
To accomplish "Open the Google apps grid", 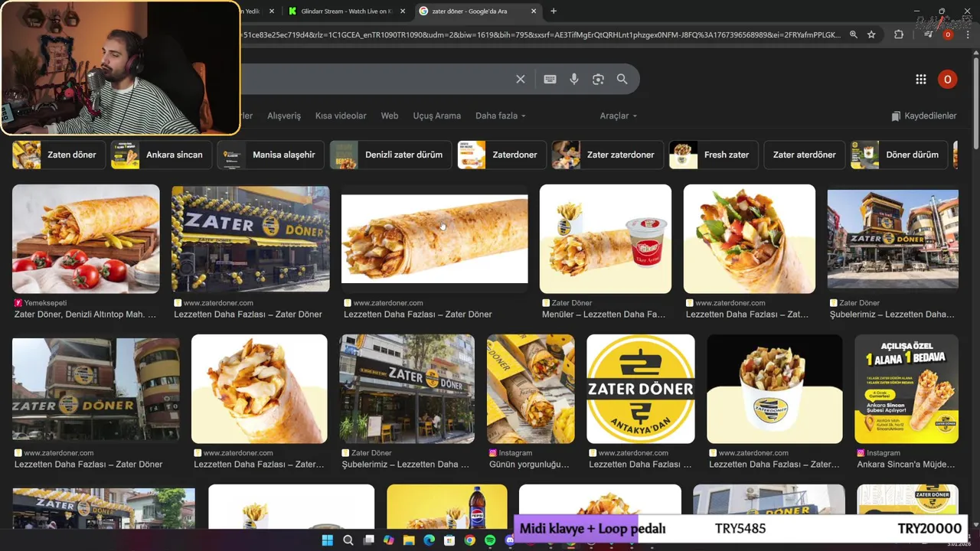I will (x=921, y=79).
